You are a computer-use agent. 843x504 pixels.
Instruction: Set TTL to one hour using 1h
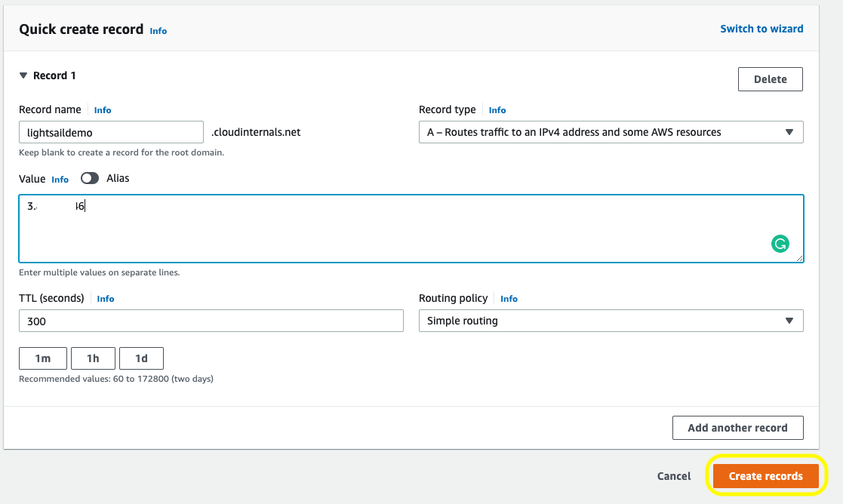(x=93, y=358)
